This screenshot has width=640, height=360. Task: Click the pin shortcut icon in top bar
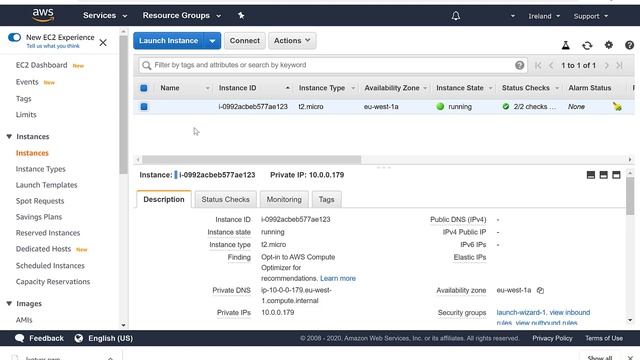click(241, 16)
